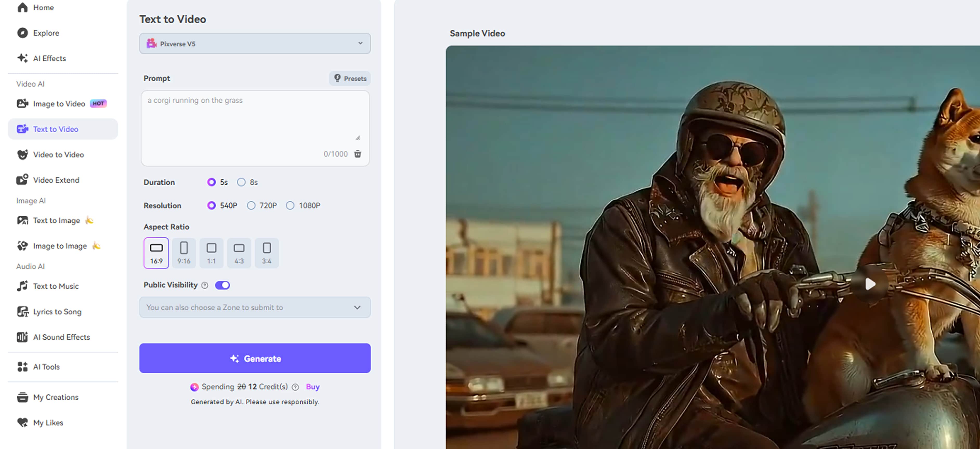Select the Video to Video tool
The width and height of the screenshot is (980, 449).
pos(58,155)
